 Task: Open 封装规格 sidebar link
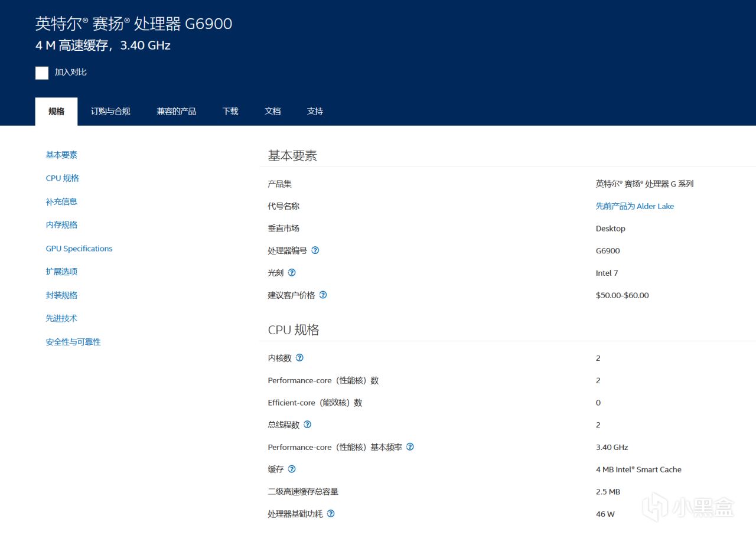coord(61,295)
